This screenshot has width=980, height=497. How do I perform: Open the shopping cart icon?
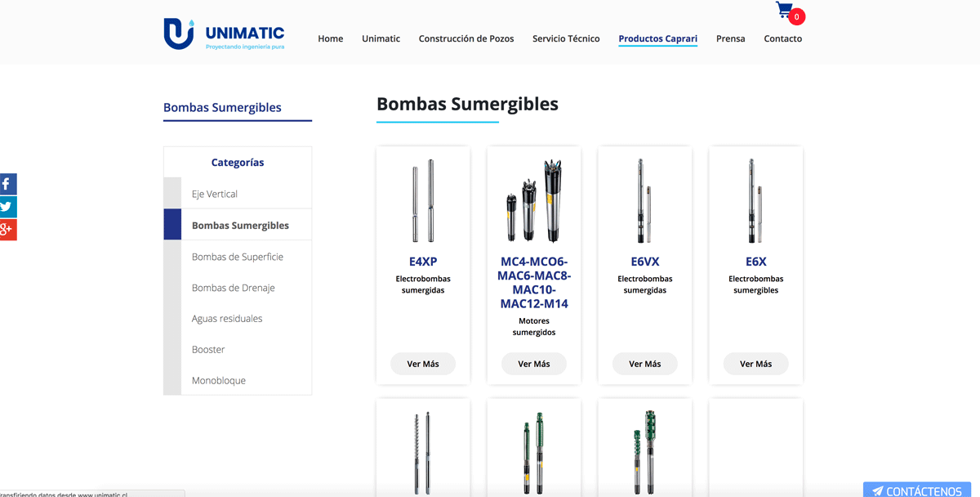click(784, 11)
